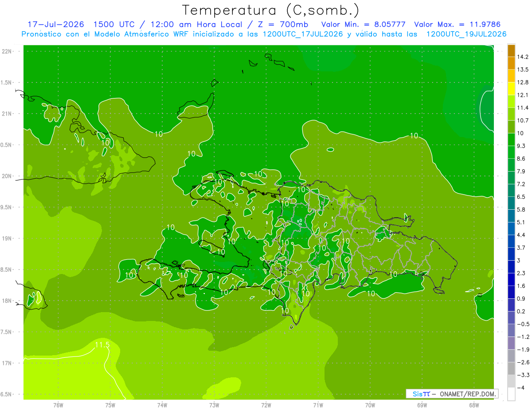The image size is (532, 411).
Task: Click the "3.7" colorbar value
Action: tap(521, 247)
